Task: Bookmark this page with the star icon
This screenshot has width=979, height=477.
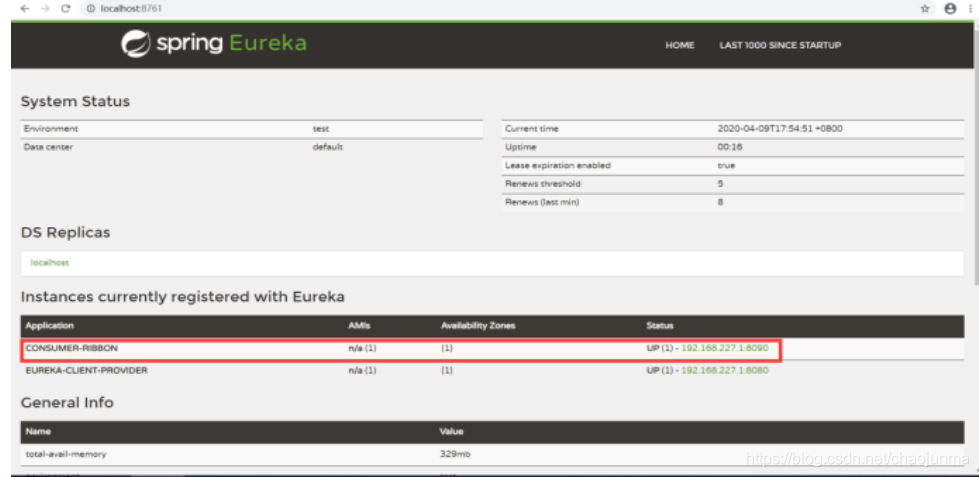Action: 925,9
